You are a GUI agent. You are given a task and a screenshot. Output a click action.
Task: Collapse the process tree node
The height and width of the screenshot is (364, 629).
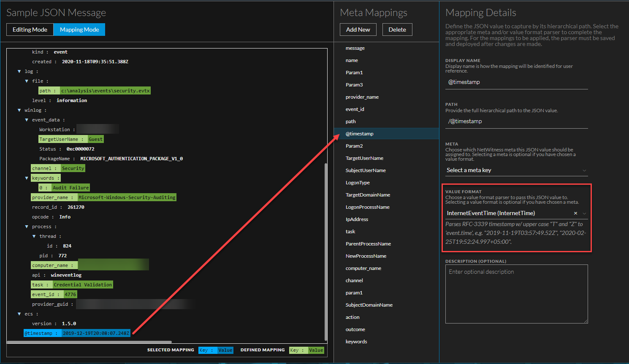(x=27, y=226)
